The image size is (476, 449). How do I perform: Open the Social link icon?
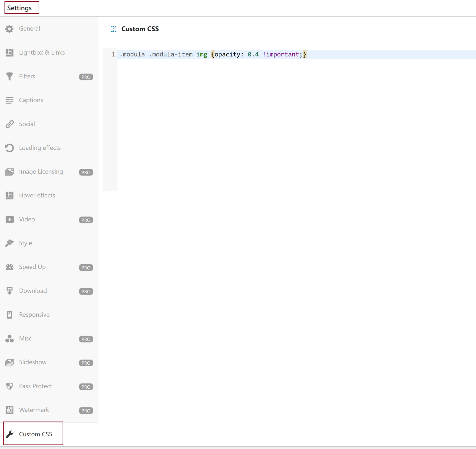click(x=9, y=124)
